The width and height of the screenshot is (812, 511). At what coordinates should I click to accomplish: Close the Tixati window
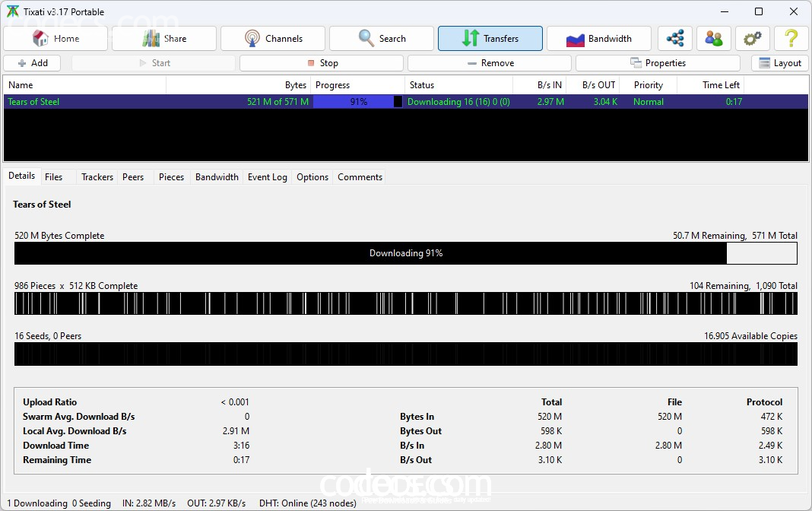click(x=793, y=11)
